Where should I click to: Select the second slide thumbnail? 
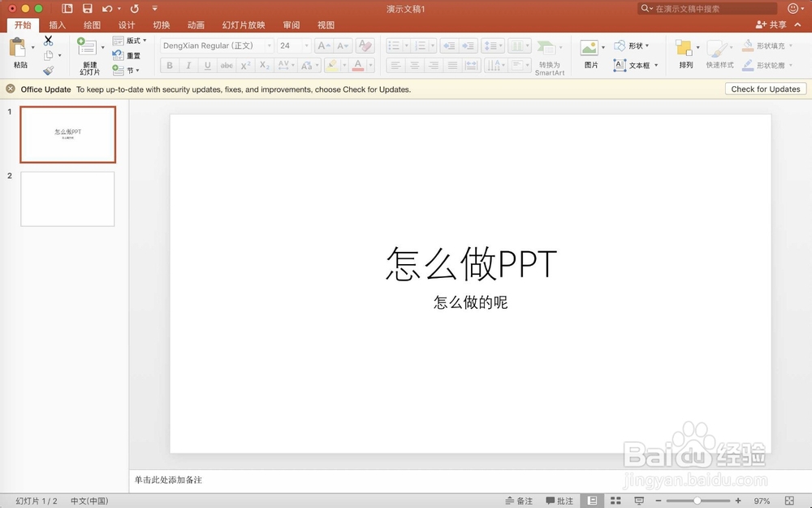(x=67, y=198)
